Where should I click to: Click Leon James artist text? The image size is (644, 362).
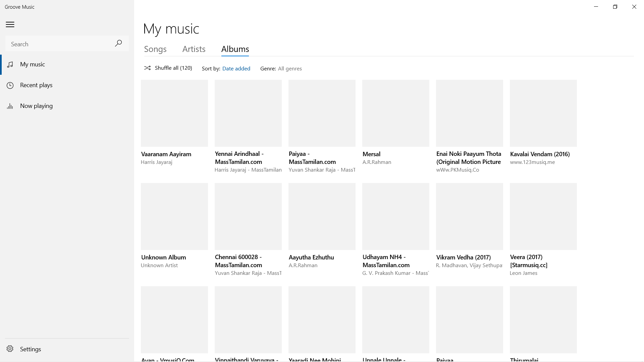coord(524,273)
